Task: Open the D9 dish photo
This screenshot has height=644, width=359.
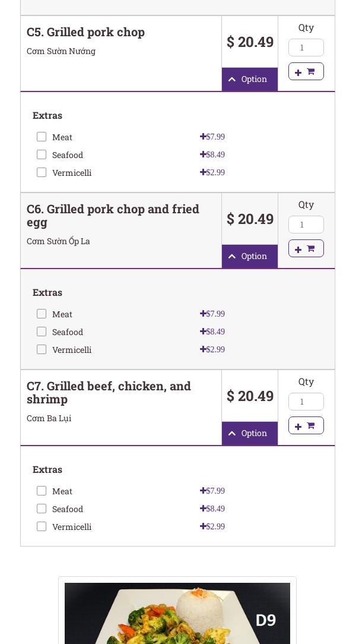Action: (x=177, y=613)
